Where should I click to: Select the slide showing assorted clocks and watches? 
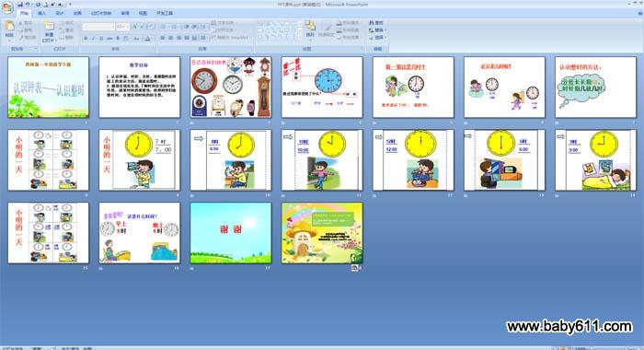point(231,87)
